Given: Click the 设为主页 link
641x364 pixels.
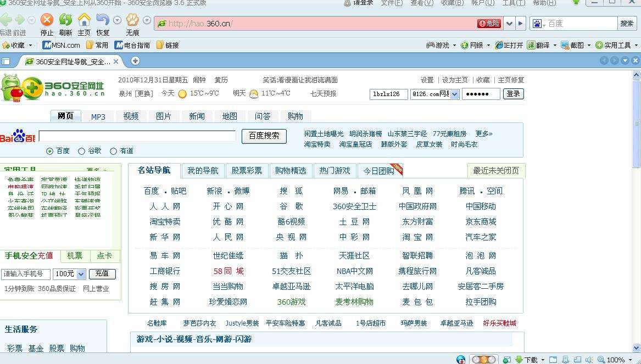Looking at the screenshot, I should (455, 80).
